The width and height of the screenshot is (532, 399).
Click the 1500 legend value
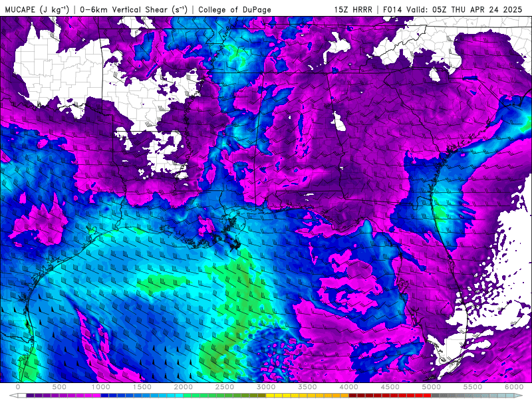pyautogui.click(x=142, y=387)
